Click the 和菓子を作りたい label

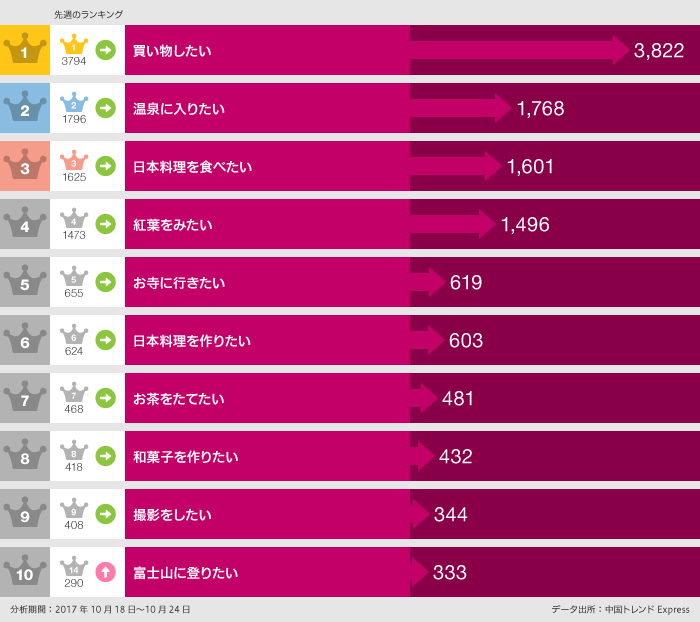click(185, 457)
